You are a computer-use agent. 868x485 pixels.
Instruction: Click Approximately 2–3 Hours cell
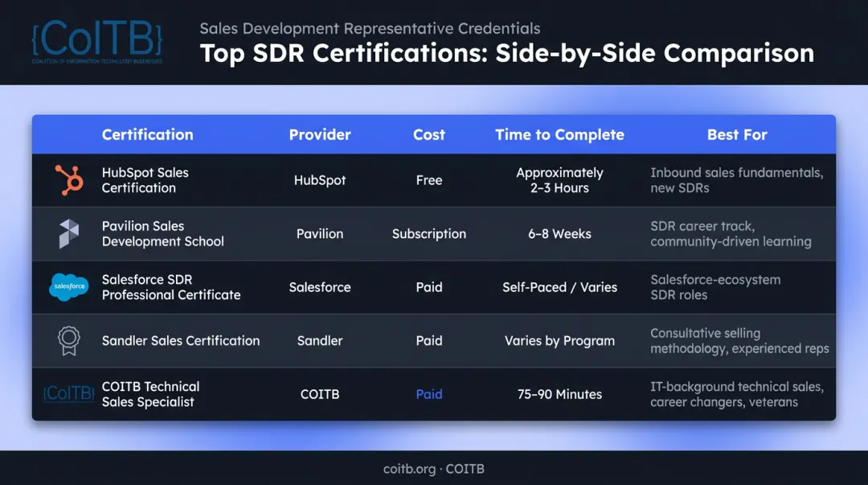[559, 180]
